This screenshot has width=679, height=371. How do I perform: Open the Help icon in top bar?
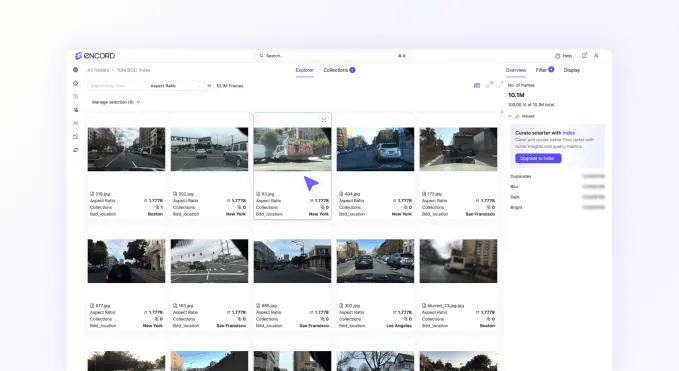click(x=563, y=56)
